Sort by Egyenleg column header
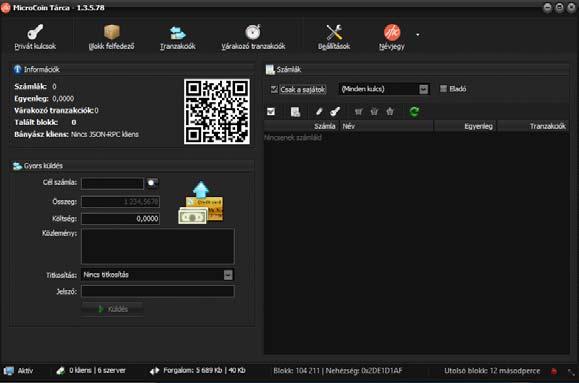The height and width of the screenshot is (383, 579). click(x=465, y=126)
